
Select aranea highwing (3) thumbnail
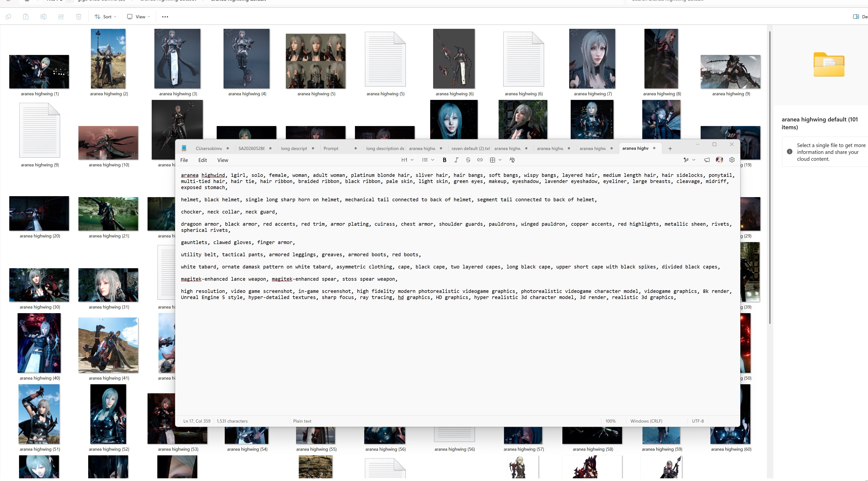point(177,59)
